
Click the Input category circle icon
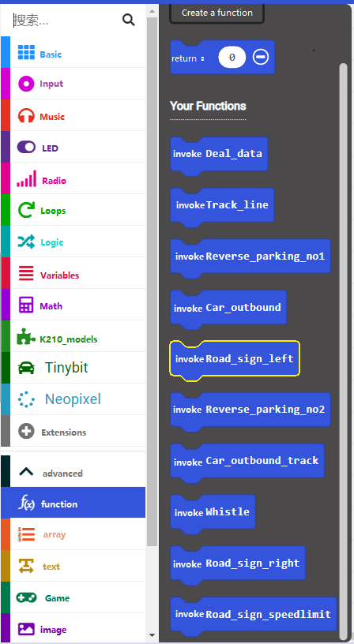coord(26,84)
